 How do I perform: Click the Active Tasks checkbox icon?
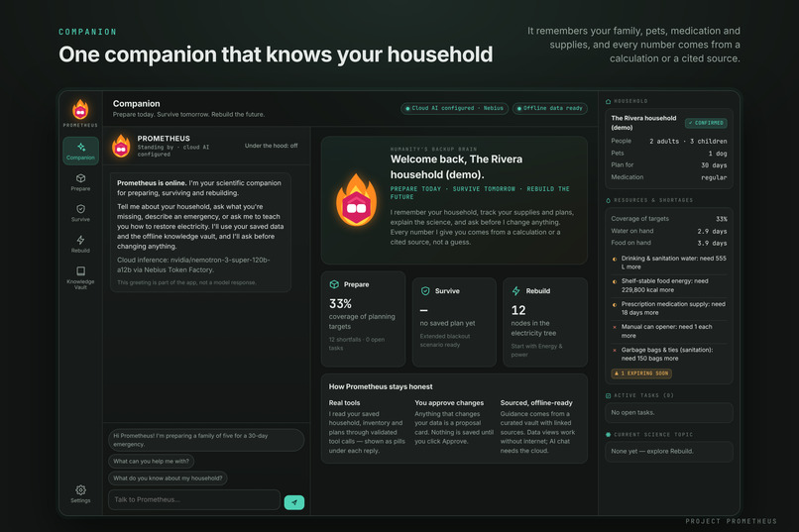(608, 395)
